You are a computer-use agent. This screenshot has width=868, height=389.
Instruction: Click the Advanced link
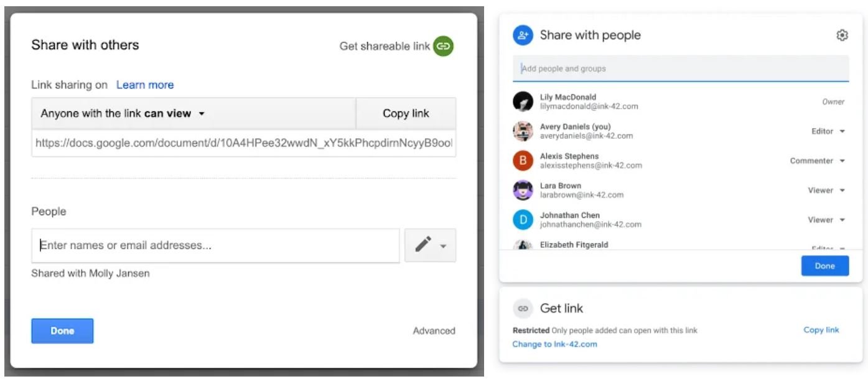[434, 331]
